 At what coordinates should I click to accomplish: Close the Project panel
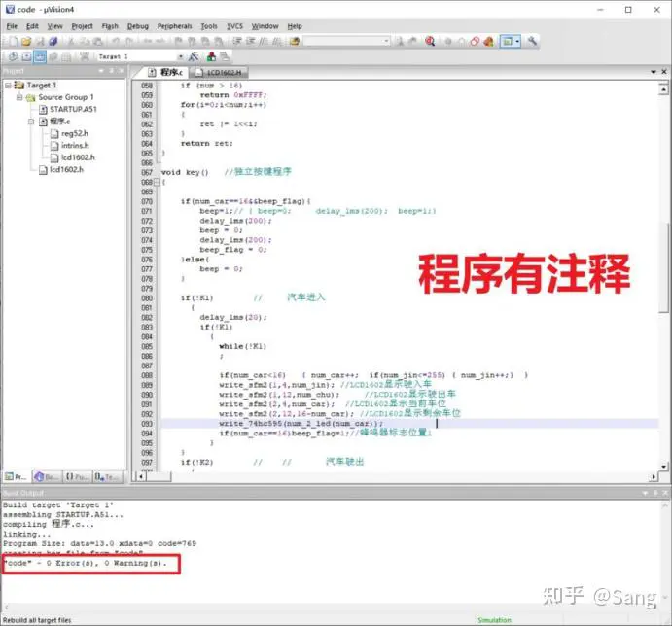pyautogui.click(x=123, y=71)
